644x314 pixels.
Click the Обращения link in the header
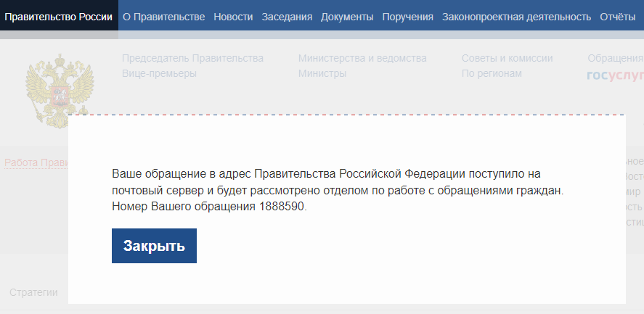click(x=615, y=58)
